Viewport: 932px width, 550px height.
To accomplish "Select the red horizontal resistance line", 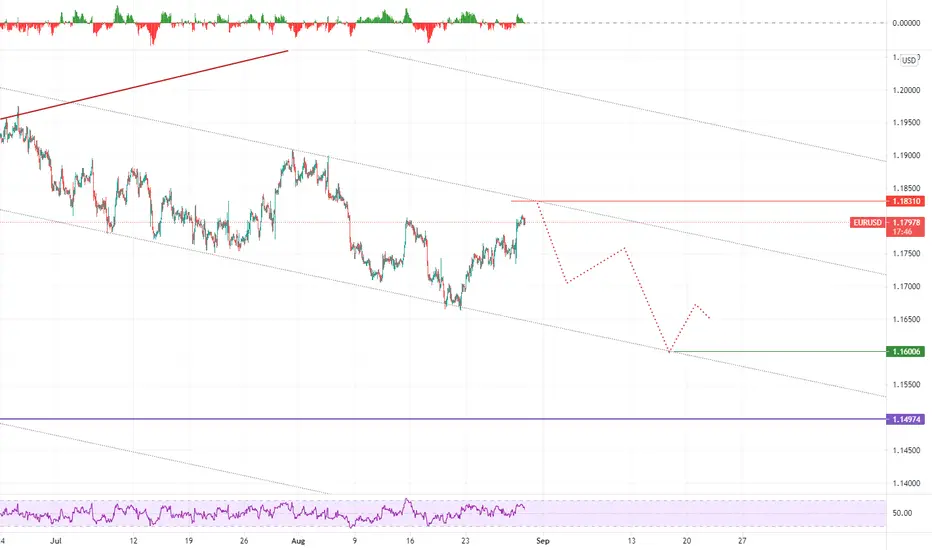I will click(x=698, y=201).
